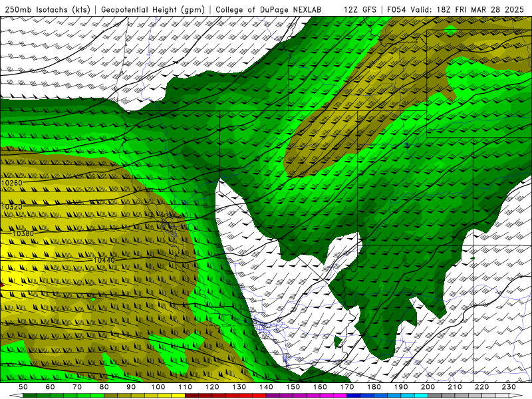Click the 190 value on the color scale
This screenshot has height=399, width=532.
click(401, 387)
